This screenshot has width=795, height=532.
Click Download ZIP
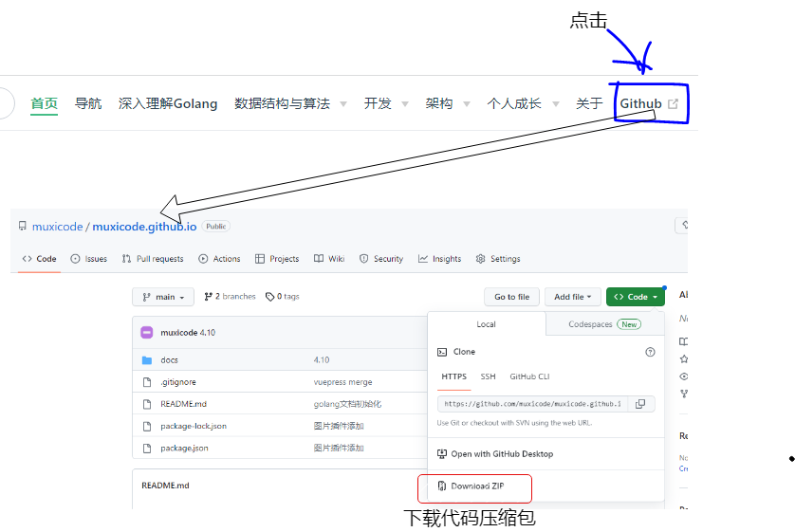(x=476, y=486)
